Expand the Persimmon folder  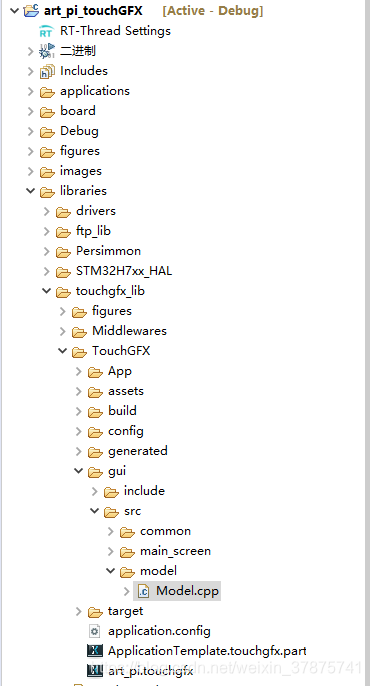click(x=47, y=252)
